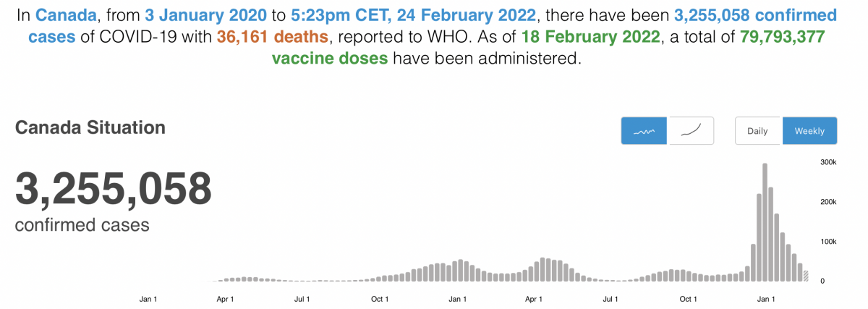
Task: Select the wavy epidemic curve chart icon
Action: click(x=644, y=132)
